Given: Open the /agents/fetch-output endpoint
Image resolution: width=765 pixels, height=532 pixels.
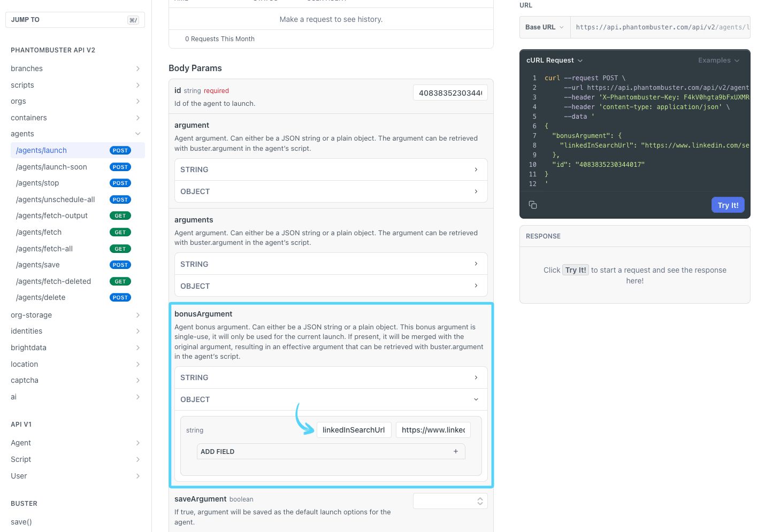Looking at the screenshot, I should pos(78,215).
